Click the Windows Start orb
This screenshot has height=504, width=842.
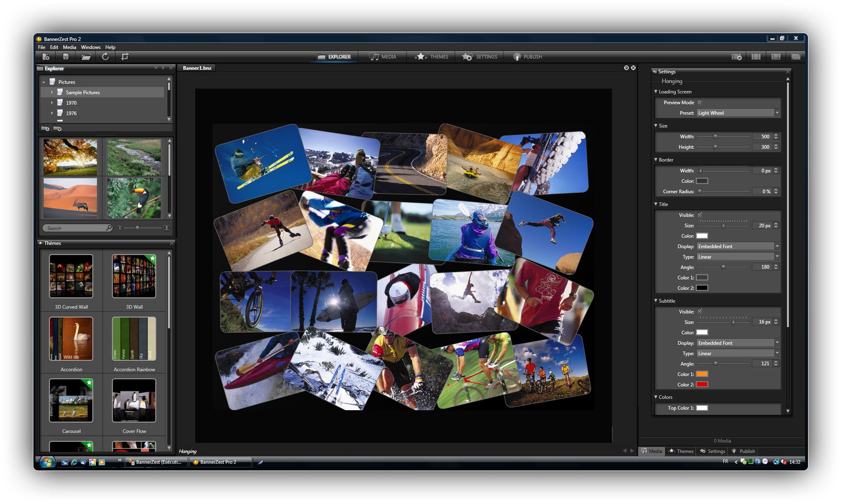pyautogui.click(x=47, y=462)
